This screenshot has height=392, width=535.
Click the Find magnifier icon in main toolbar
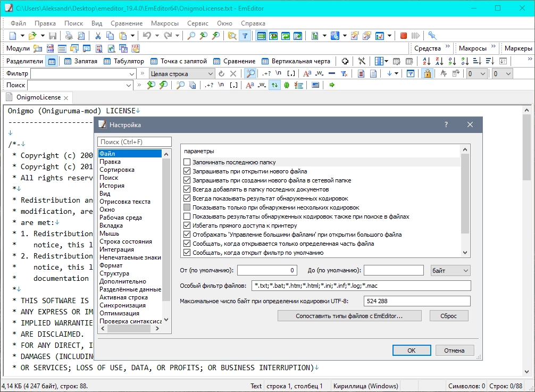click(191, 36)
